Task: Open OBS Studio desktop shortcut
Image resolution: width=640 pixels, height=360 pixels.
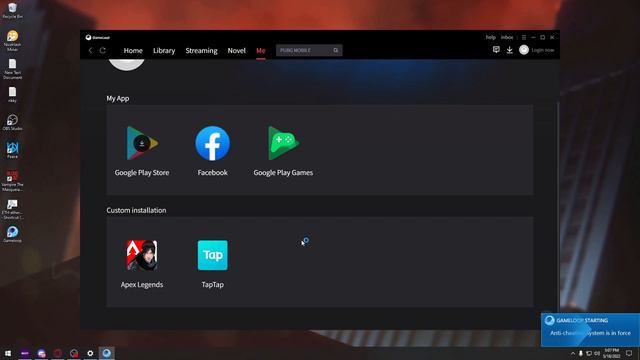Action: [12, 122]
